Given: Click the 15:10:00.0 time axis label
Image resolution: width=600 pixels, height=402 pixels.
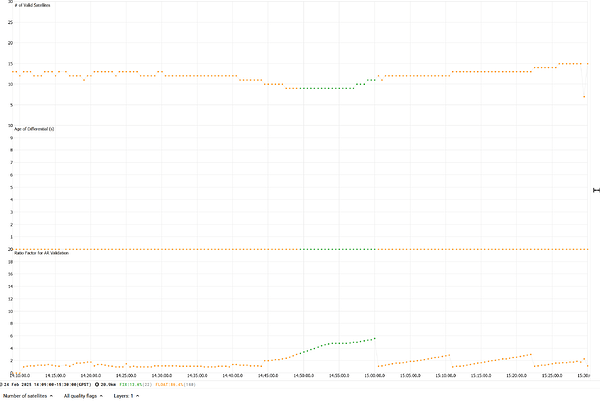Looking at the screenshot, I should click(445, 376).
